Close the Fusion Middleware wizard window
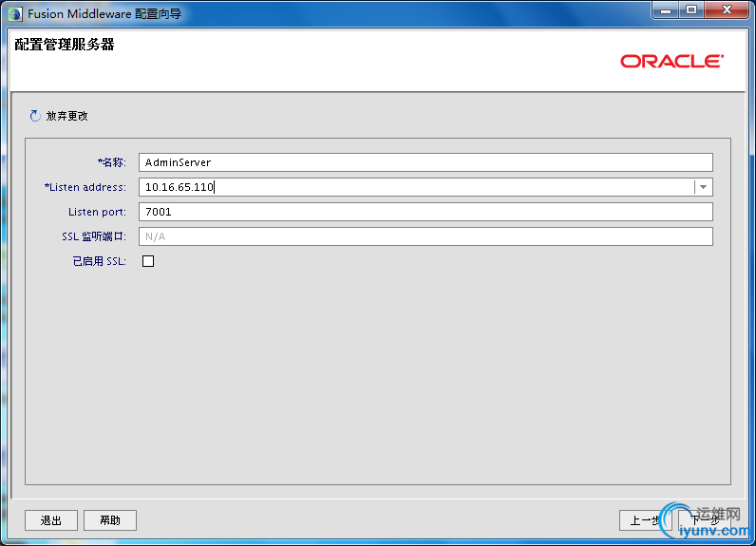Image resolution: width=756 pixels, height=546 pixels. [728, 10]
